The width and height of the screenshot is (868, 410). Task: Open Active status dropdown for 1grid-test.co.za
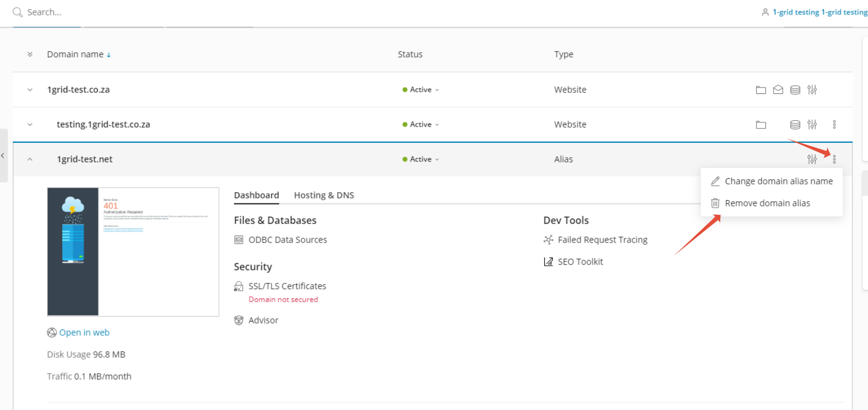[x=421, y=90]
